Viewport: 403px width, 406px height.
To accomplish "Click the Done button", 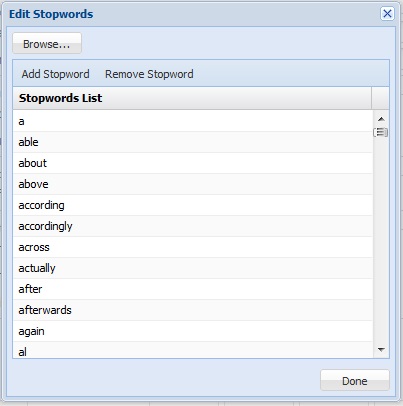I will click(355, 380).
